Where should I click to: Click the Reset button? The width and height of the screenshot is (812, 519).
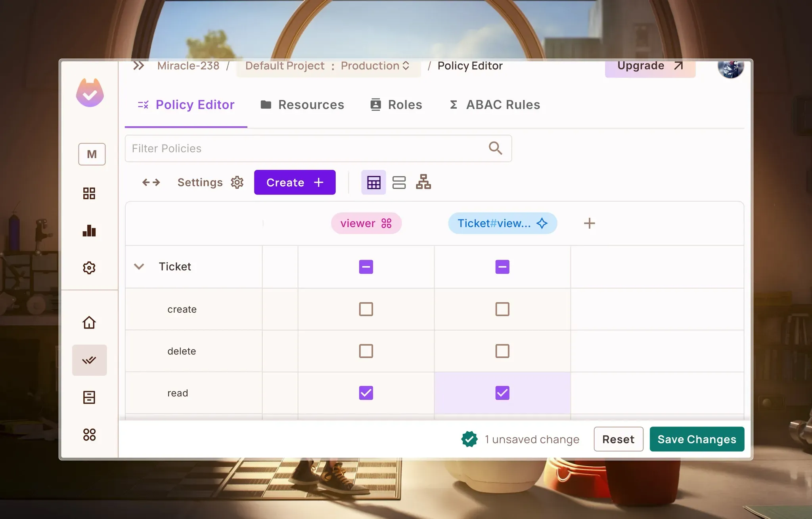618,439
